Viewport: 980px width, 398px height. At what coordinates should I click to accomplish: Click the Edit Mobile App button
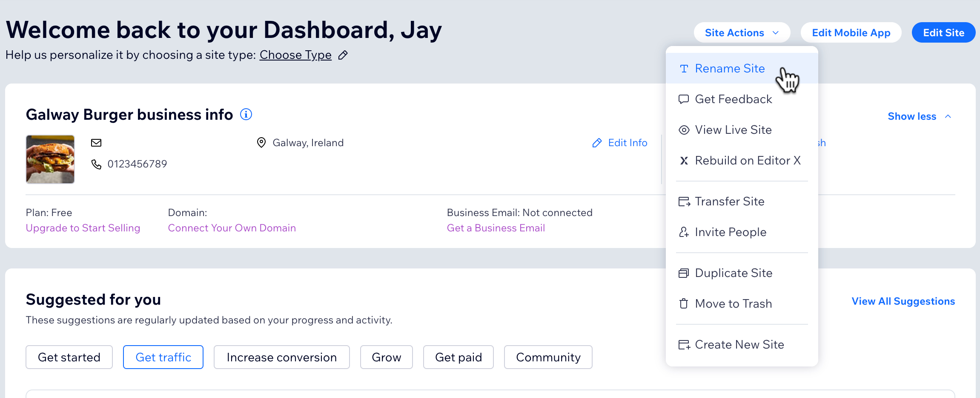click(851, 33)
